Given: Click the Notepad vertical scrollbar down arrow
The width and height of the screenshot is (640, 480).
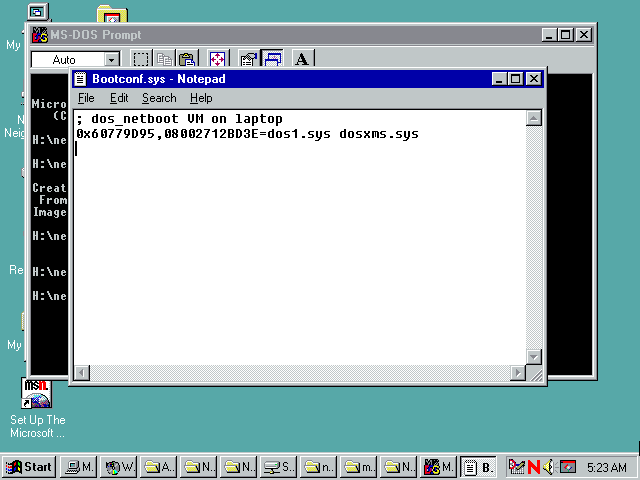Looking at the screenshot, I should click(x=534, y=357).
